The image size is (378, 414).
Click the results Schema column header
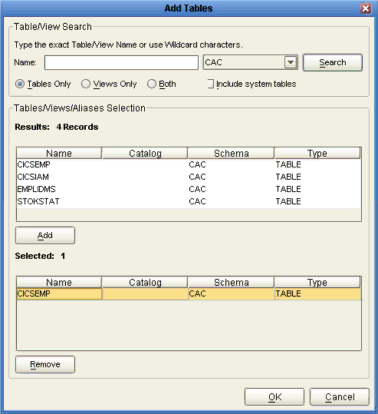click(231, 153)
